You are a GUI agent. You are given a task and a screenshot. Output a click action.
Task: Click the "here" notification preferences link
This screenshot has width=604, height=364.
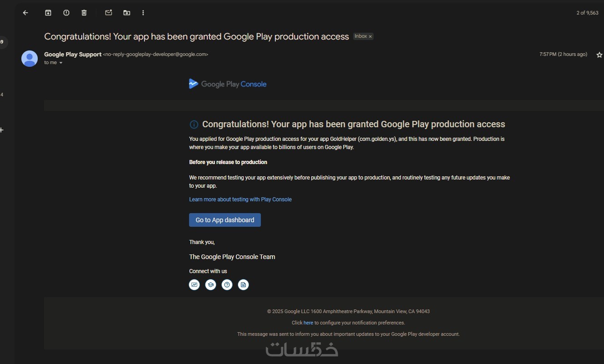coord(309,323)
